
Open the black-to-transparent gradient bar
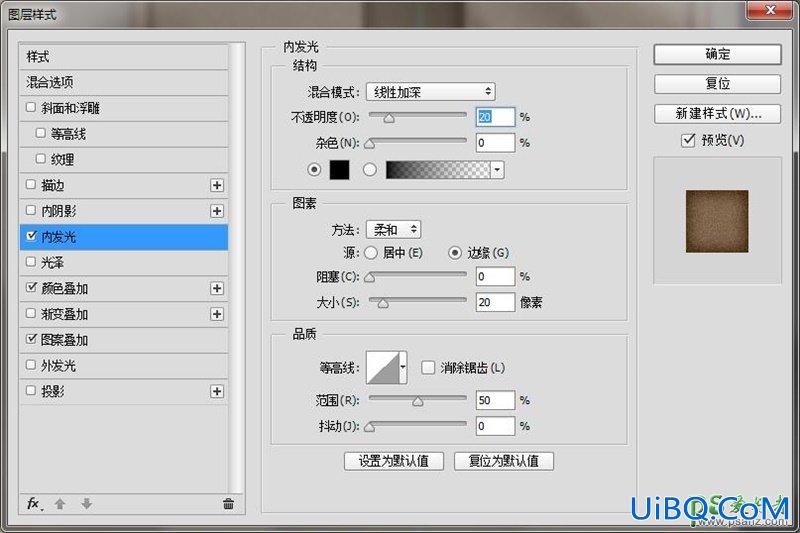pyautogui.click(x=438, y=170)
